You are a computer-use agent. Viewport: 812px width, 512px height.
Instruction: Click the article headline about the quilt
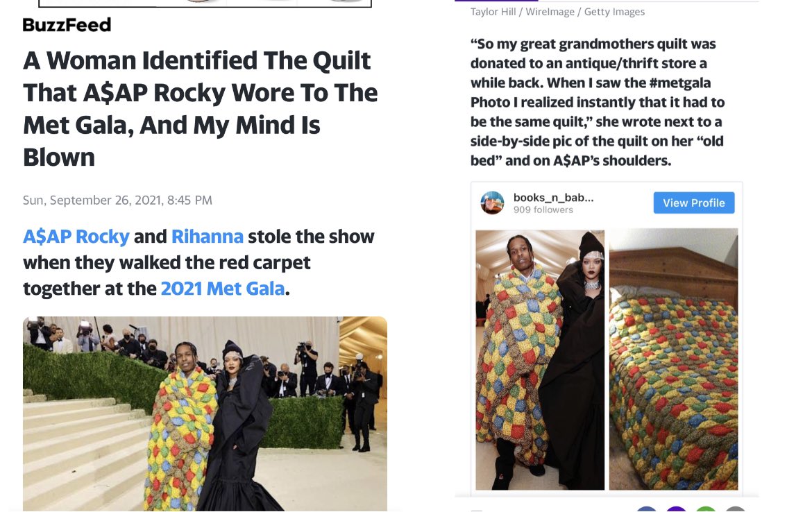coord(201,109)
